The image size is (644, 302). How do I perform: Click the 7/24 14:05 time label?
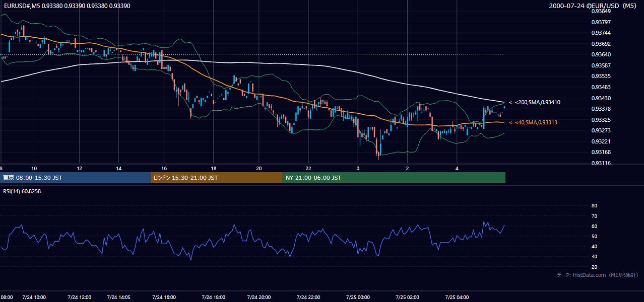point(118,297)
